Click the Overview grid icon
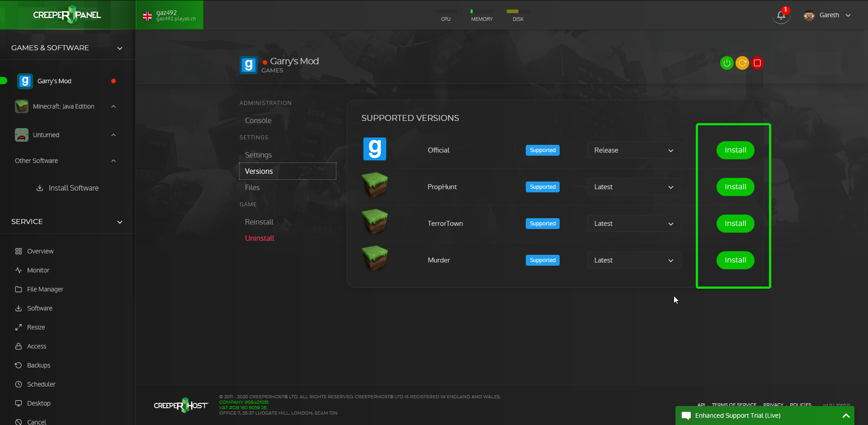 19,251
